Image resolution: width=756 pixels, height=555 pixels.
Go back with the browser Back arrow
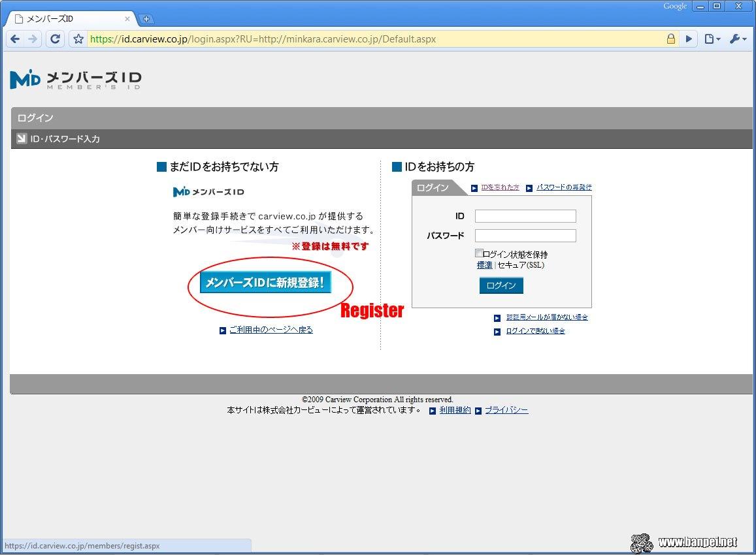15,39
